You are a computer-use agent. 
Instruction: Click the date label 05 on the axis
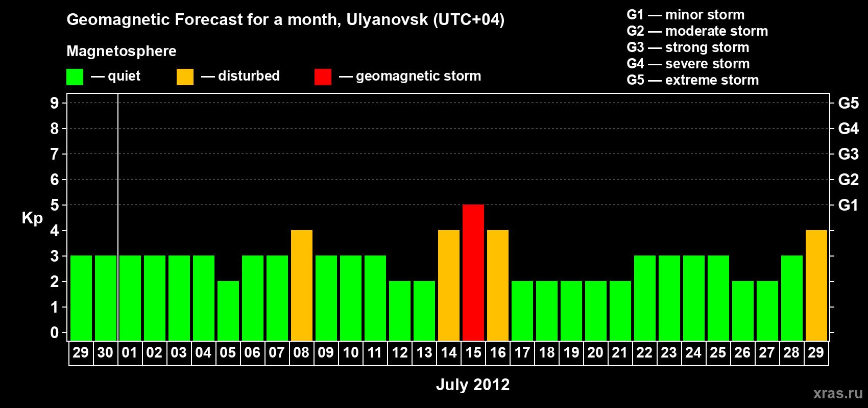[x=228, y=352]
